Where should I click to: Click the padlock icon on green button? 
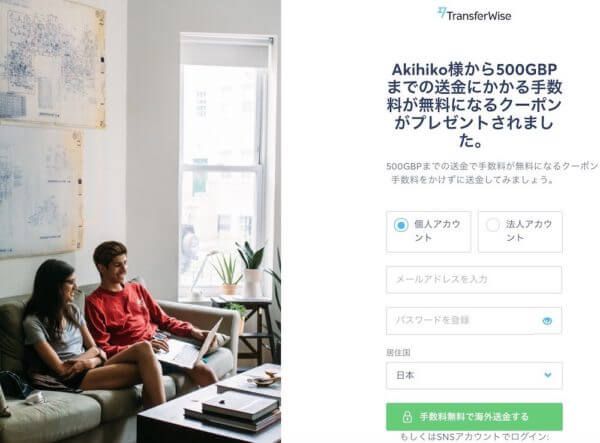coord(407,417)
